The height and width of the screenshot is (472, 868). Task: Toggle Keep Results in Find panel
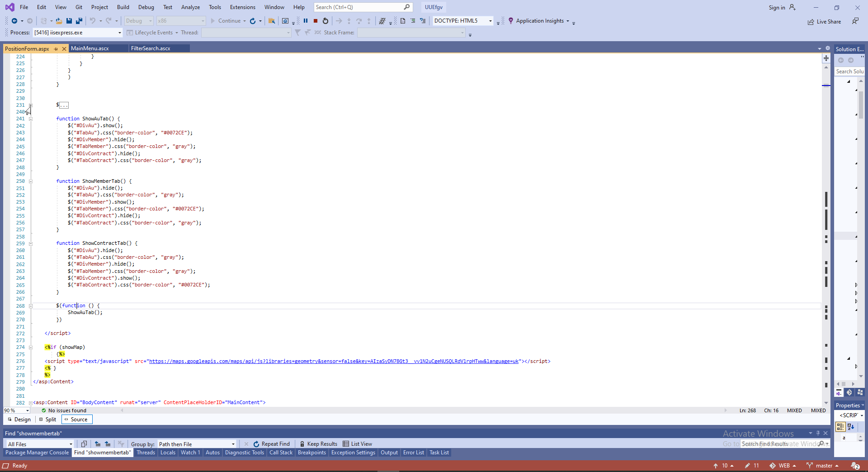[x=318, y=444]
